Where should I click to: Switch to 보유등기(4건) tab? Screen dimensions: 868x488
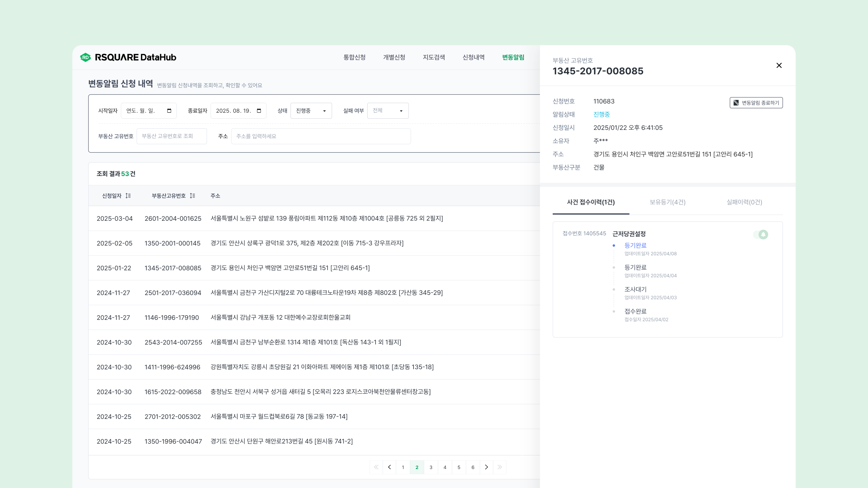click(x=668, y=202)
